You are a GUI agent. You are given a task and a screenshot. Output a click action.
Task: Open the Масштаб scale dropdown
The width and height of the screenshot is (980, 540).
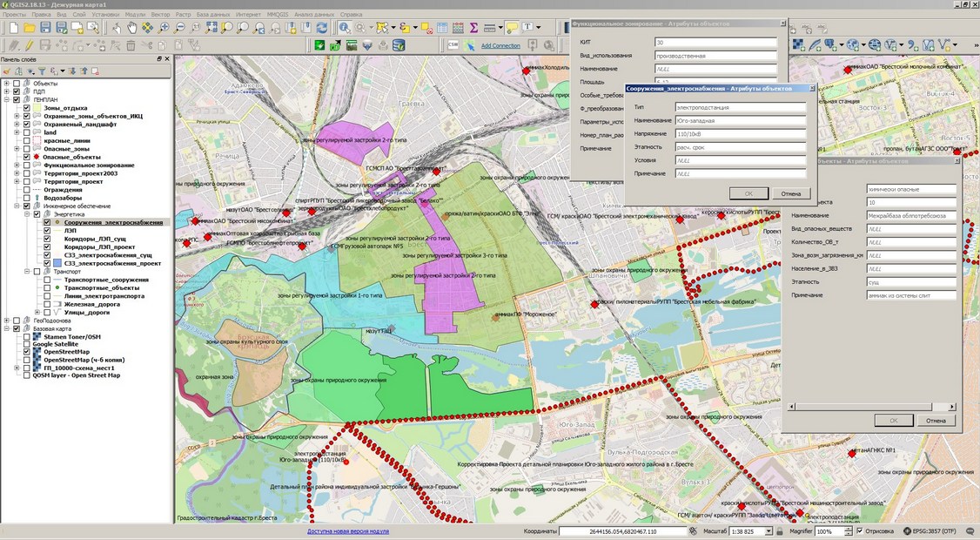pos(769,531)
